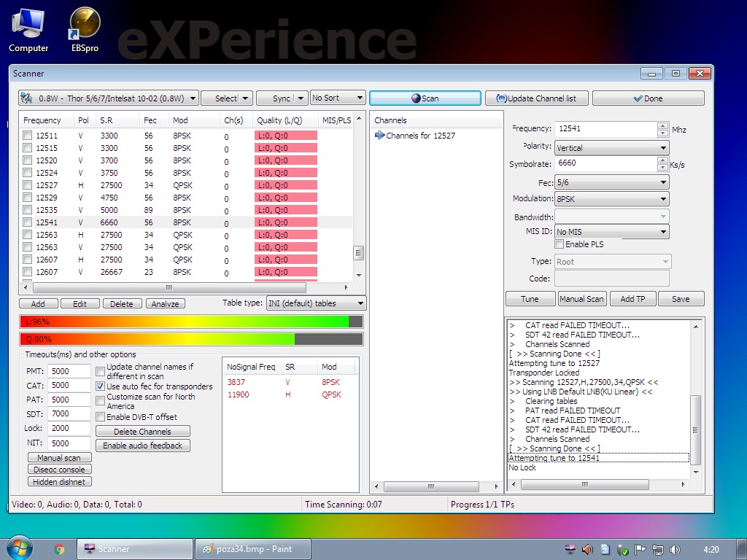Click the Quality (L/Q) column header

tap(285, 120)
